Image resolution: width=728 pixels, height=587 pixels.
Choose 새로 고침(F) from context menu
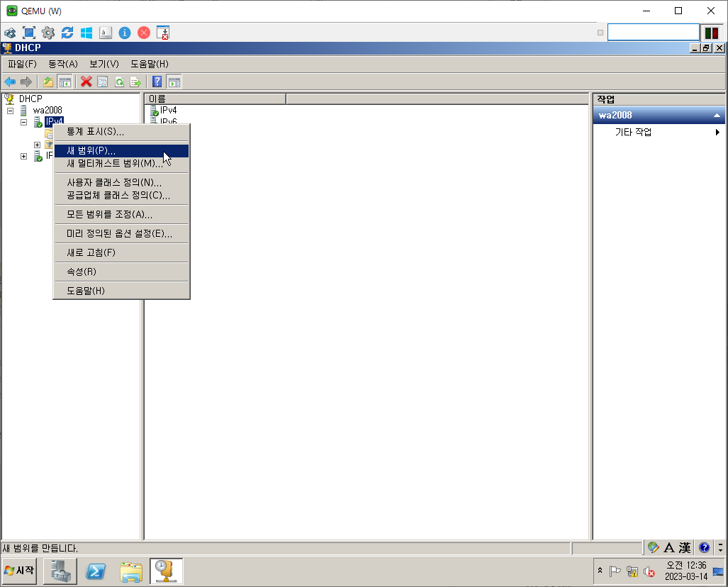point(122,252)
